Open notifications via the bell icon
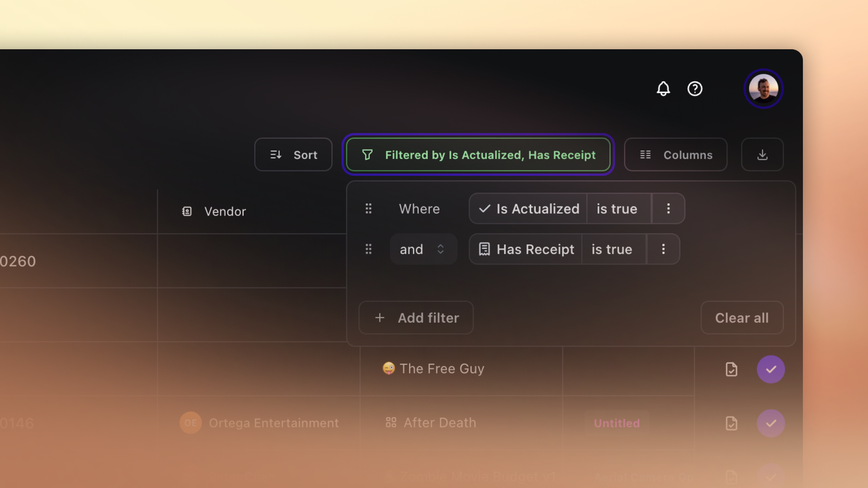The image size is (868, 488). pyautogui.click(x=663, y=89)
